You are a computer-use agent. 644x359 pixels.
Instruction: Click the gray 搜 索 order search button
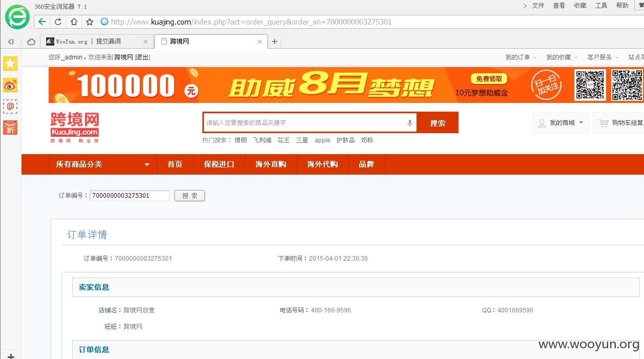click(x=190, y=196)
